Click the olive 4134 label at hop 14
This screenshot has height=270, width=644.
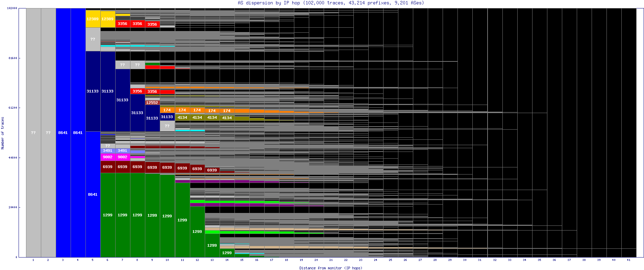click(227, 118)
